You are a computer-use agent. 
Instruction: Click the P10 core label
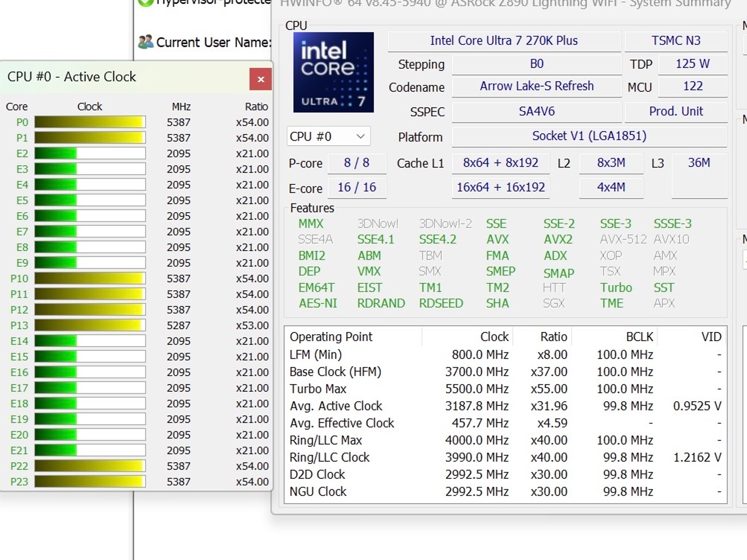click(x=19, y=279)
